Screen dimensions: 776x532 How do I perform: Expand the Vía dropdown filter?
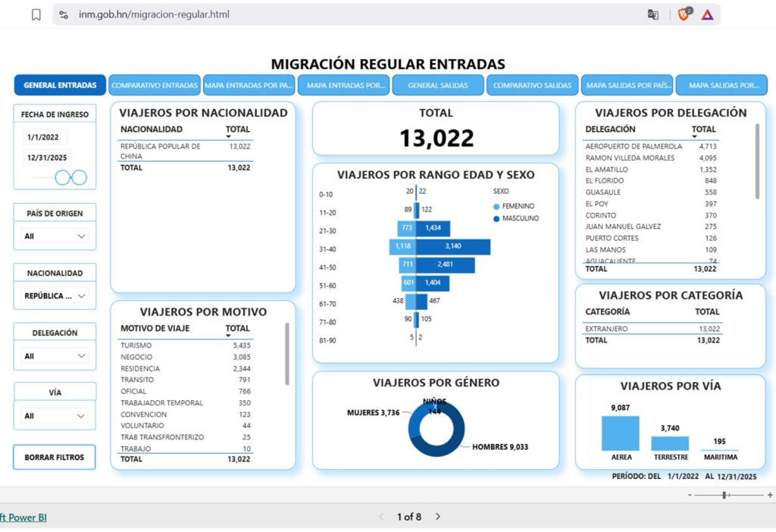coord(55,416)
